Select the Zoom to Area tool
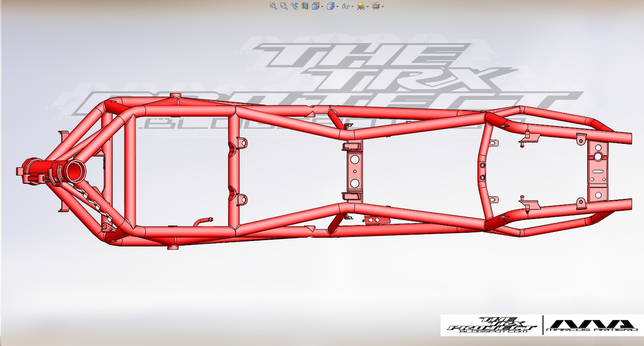 (284, 6)
